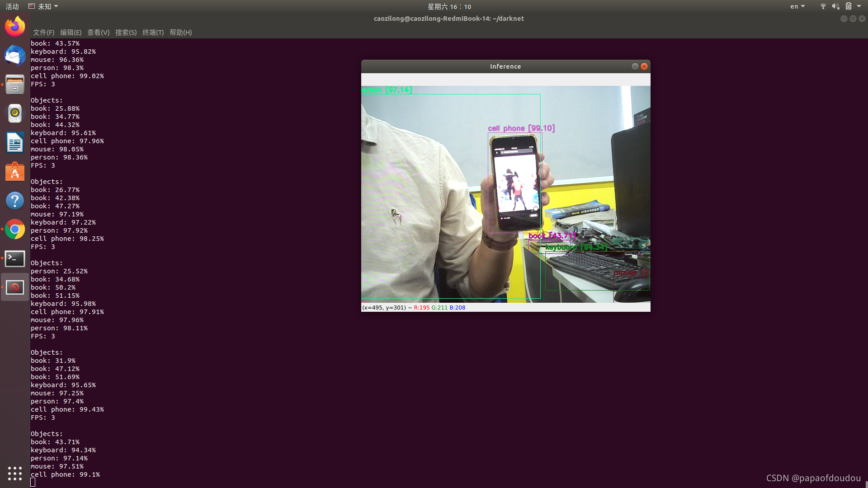The width and height of the screenshot is (868, 488).
Task: Click the cell phone detection label
Action: coord(521,128)
